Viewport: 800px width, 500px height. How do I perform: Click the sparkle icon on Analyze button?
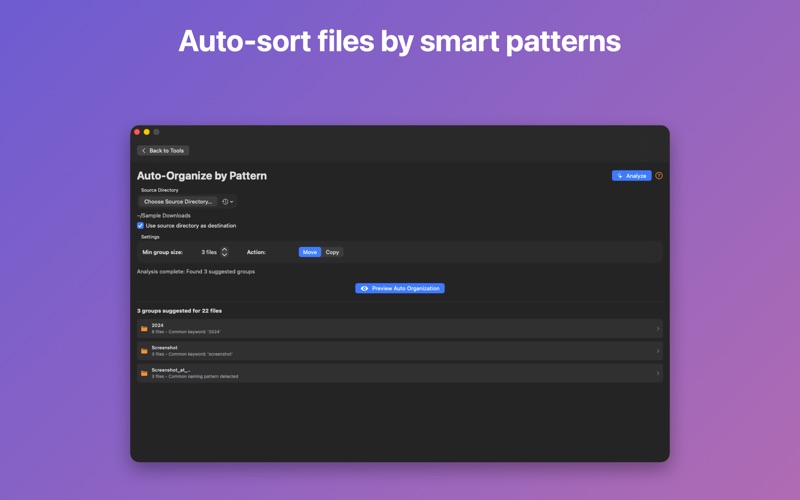pos(620,176)
